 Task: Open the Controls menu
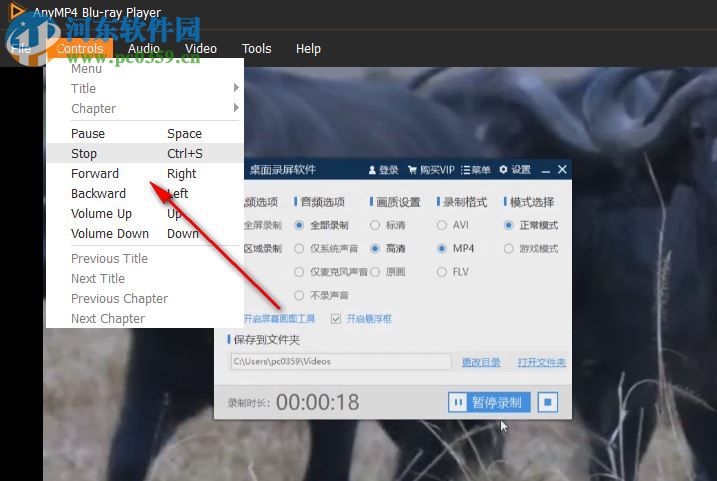(x=80, y=48)
